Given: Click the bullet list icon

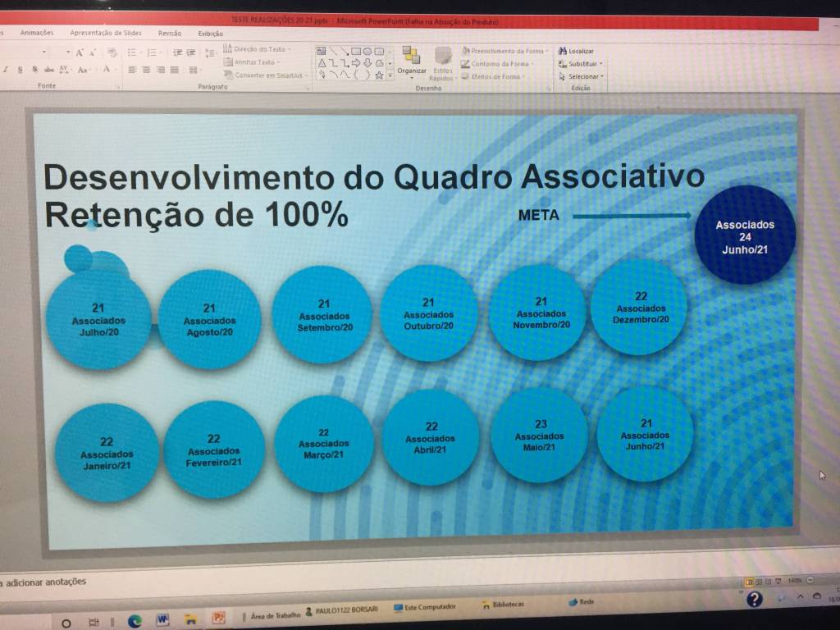Looking at the screenshot, I should 131,52.
